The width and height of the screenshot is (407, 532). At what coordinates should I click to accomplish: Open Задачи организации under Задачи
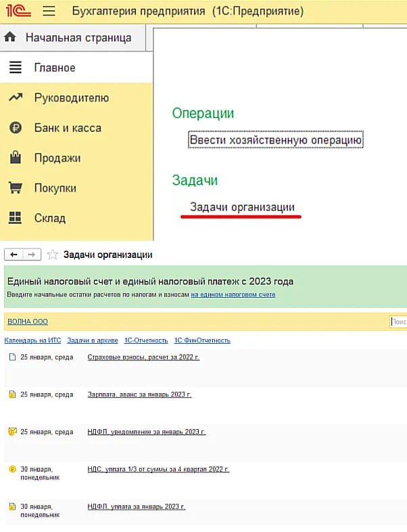point(242,207)
